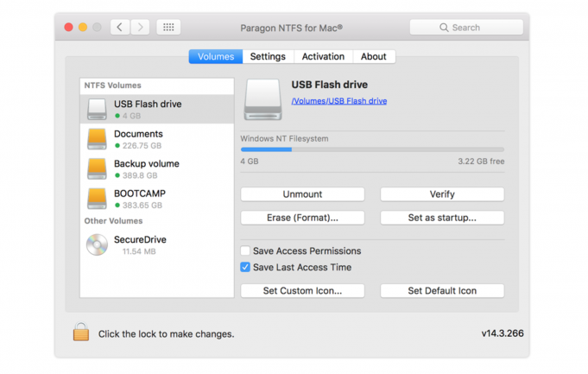Uncheck Save Last Access Time
Viewport: 588px width, 374px height.
click(246, 268)
